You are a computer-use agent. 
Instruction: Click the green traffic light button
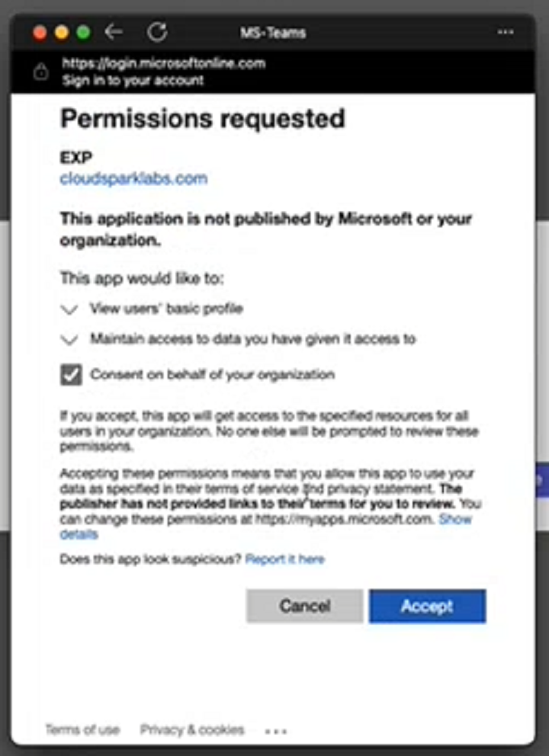pos(82,33)
